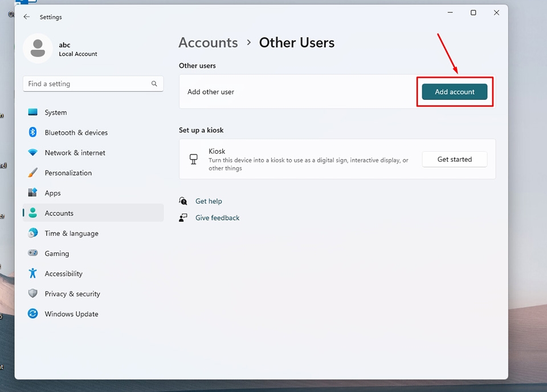Image resolution: width=547 pixels, height=392 pixels.
Task: Click the abc profile avatar picture
Action: tap(38, 48)
